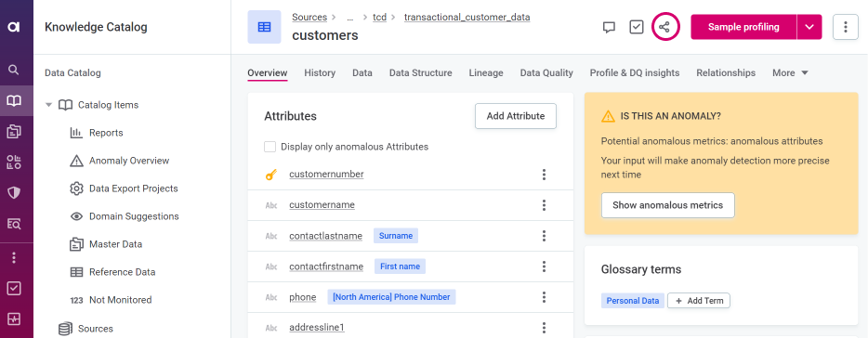Open Master Data tree item
This screenshot has height=338, width=868.
(x=106, y=244)
